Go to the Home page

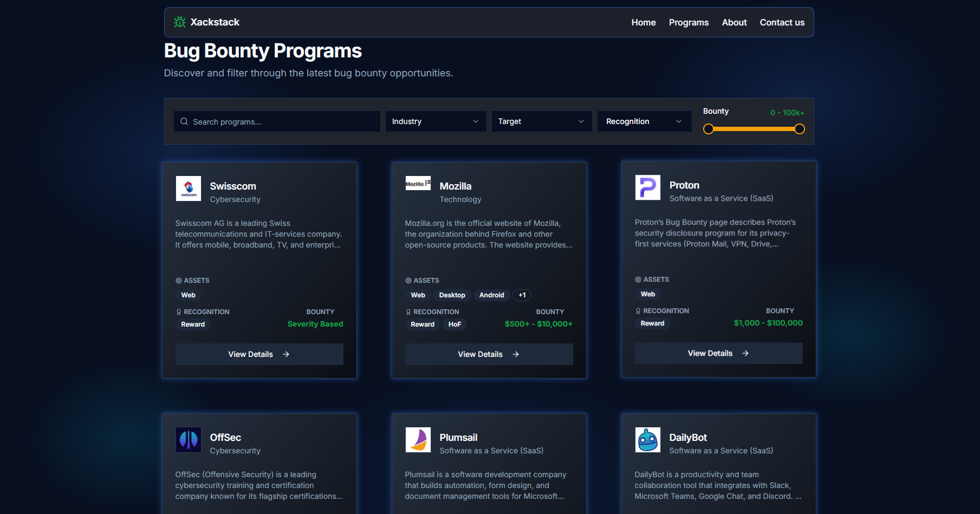point(644,22)
